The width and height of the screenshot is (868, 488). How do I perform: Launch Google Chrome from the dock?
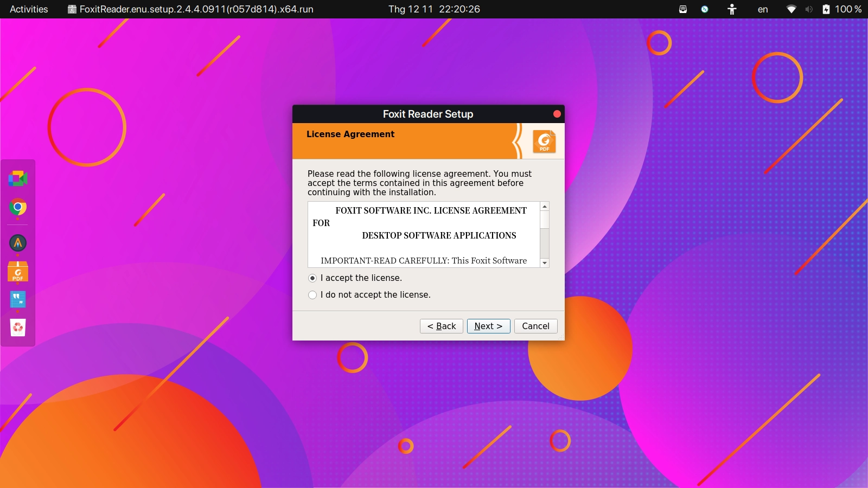click(x=18, y=207)
